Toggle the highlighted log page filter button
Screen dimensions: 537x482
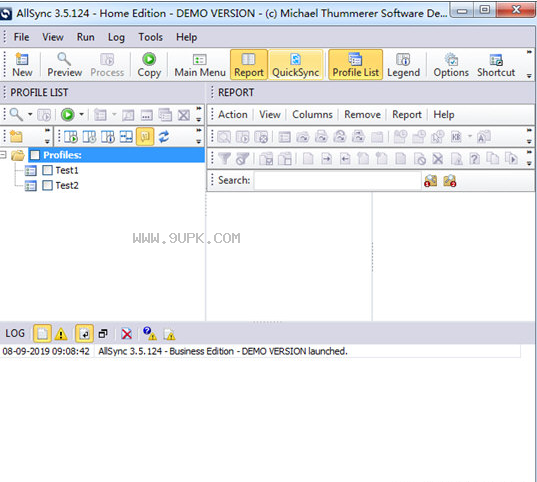[42, 334]
